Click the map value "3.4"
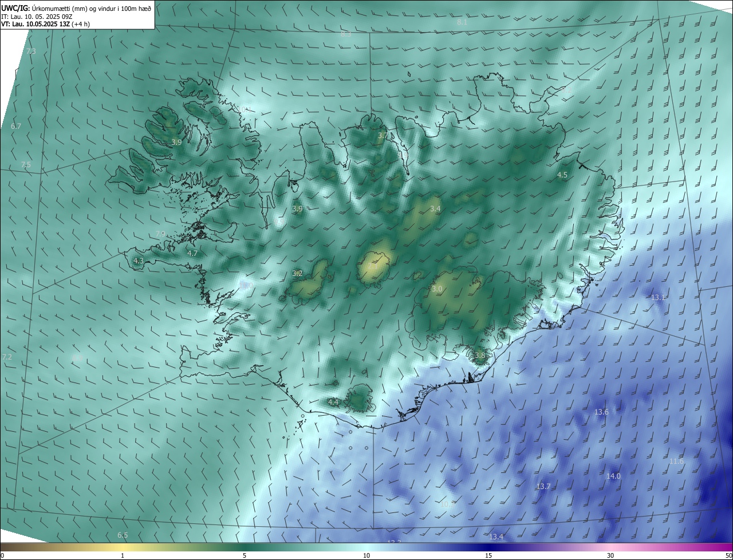This screenshot has width=733, height=560. [435, 209]
